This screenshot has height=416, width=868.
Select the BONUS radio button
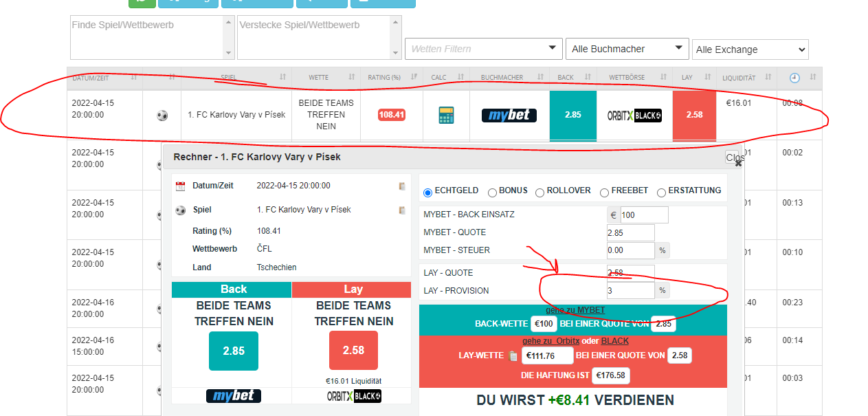[x=492, y=193]
